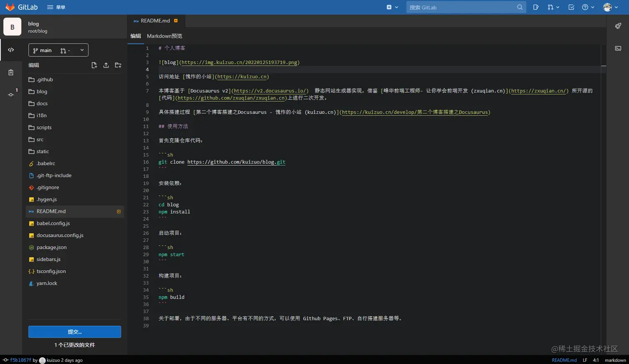Screen dimensions: 629x364
Task: Open the to-do list icon
Action: 571,7
